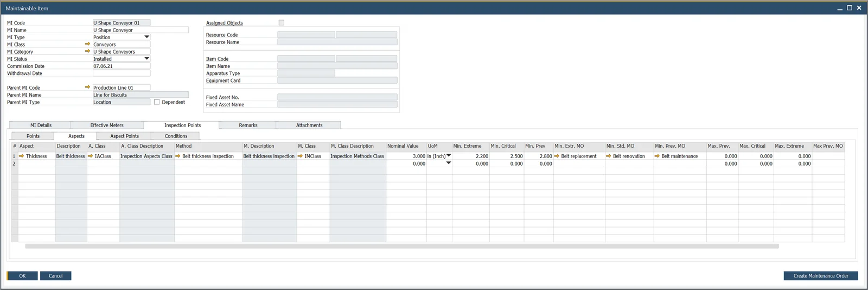
Task: Click the Min. Prev value 2.800
Action: tap(539, 156)
